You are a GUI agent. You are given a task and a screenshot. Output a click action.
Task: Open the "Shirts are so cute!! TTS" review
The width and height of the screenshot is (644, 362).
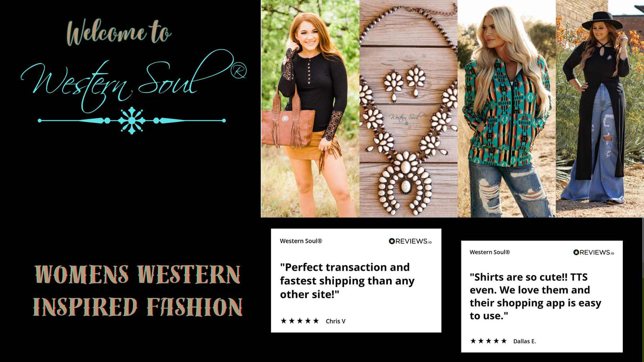click(542, 296)
